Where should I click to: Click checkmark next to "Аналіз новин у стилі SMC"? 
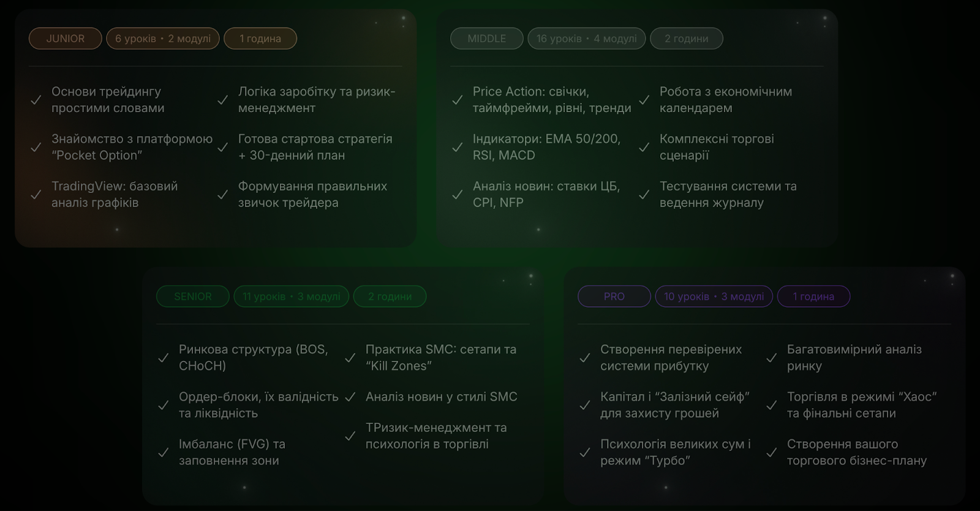tap(350, 397)
